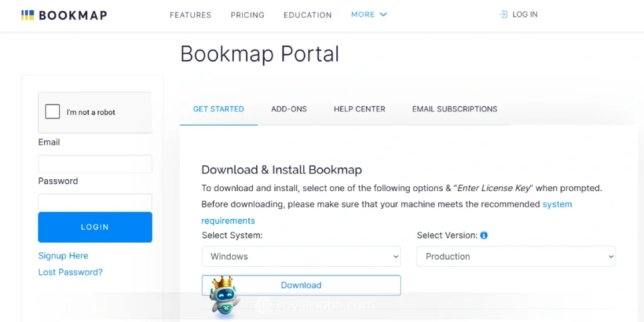This screenshot has width=644, height=322.
Task: Click the Select Version info icon
Action: point(484,235)
